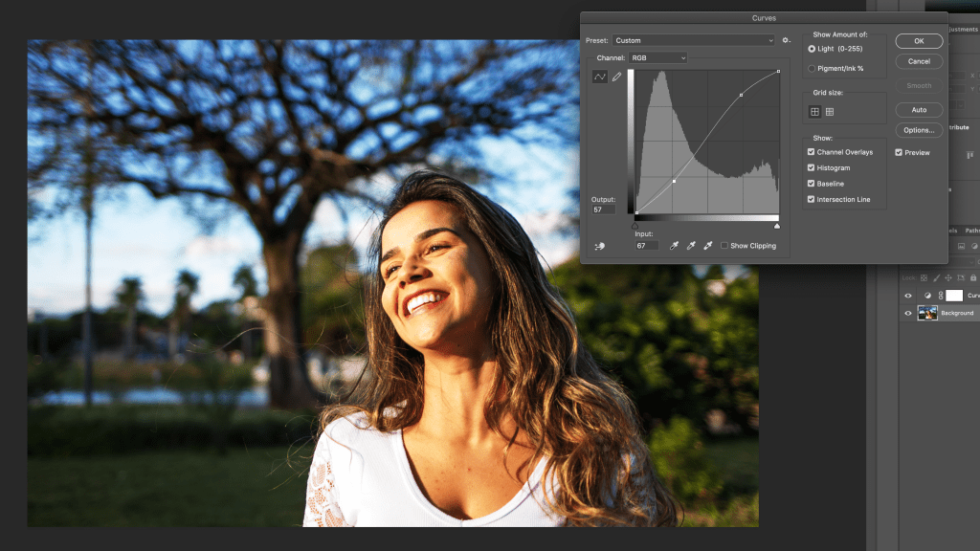This screenshot has width=980, height=551.
Task: Confirm the curves adjustment with OK
Action: [x=919, y=41]
